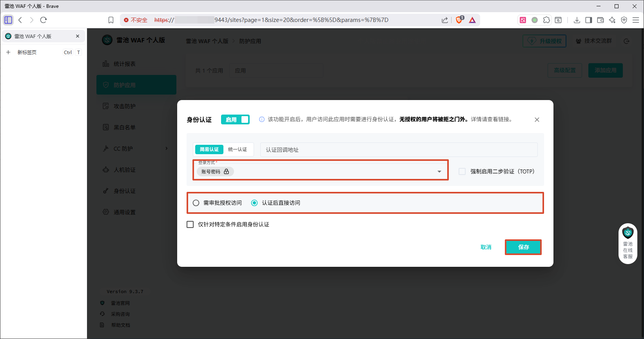Open Brave Rewards triangle icon
Viewport: 644px width, 339px height.
472,20
